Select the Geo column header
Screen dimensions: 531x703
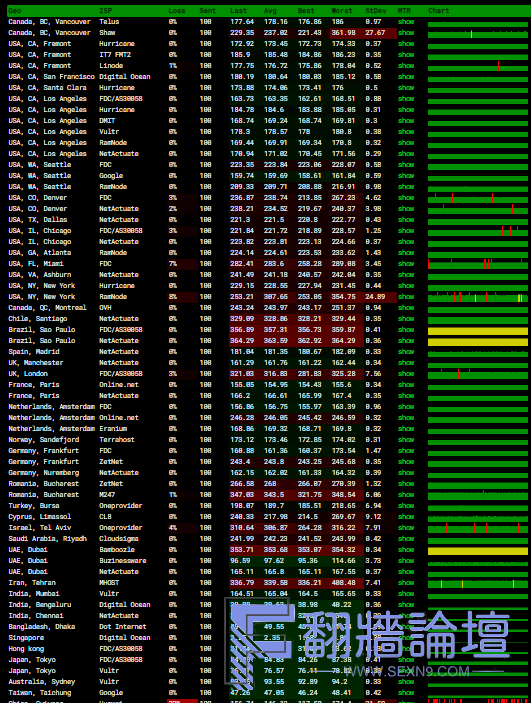click(14, 10)
